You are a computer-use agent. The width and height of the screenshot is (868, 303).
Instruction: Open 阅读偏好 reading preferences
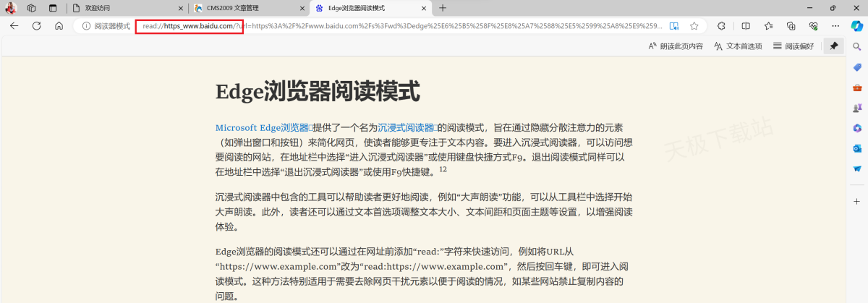pos(793,46)
